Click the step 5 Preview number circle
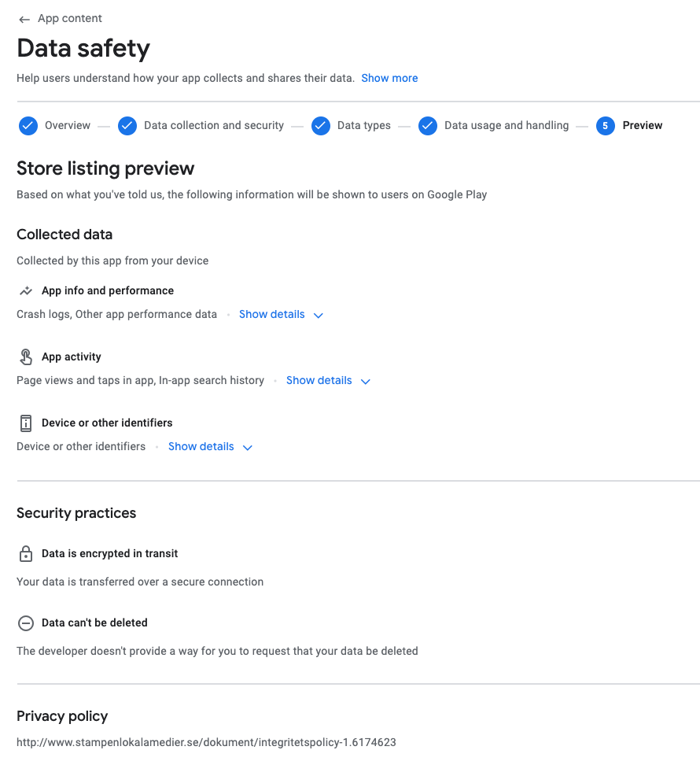This screenshot has height=776, width=700. pyautogui.click(x=605, y=126)
